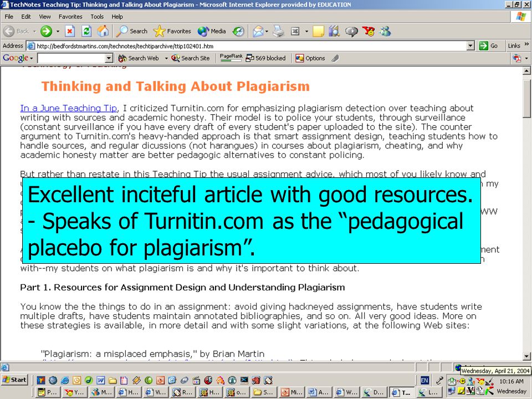Switch to taskbar button 'P...' with note icon
The image size is (532, 399).
[x=48, y=392]
